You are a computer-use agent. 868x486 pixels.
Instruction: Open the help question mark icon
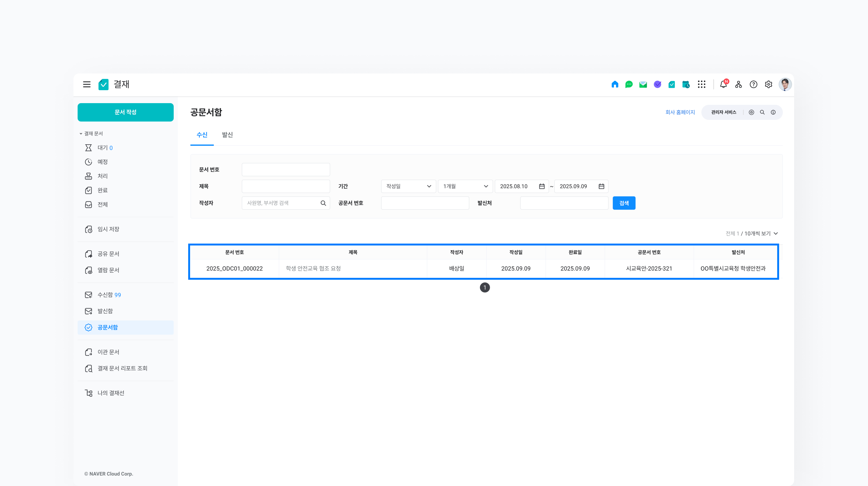(753, 84)
